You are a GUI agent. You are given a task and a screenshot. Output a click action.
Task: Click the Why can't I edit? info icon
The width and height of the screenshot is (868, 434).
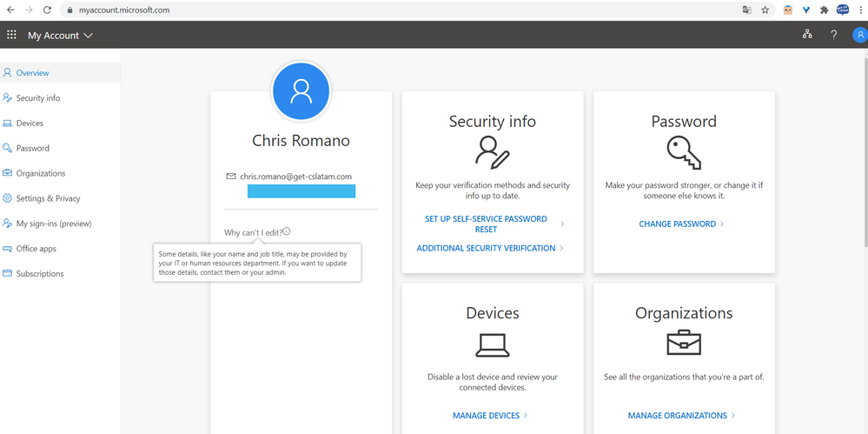(287, 231)
